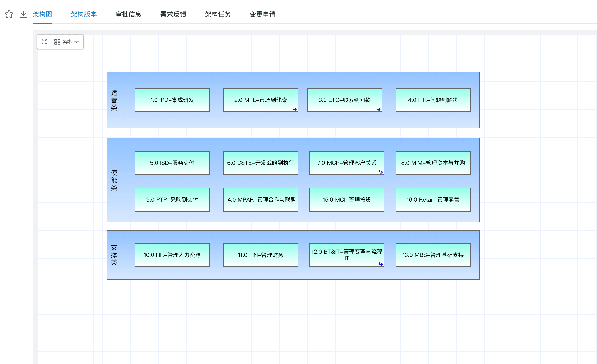Viewport: 597px width, 364px height.
Task: Click drill-down arrow on 12.0 BT&IT box
Action: pos(381,264)
